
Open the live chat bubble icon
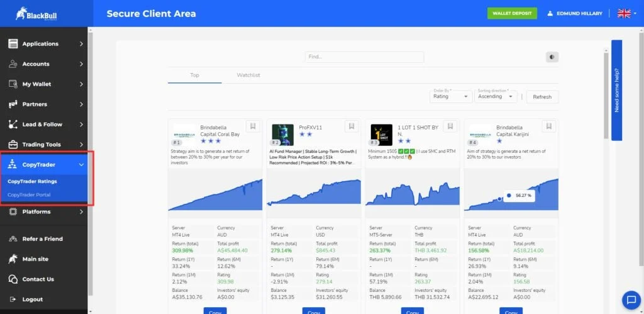click(x=631, y=300)
